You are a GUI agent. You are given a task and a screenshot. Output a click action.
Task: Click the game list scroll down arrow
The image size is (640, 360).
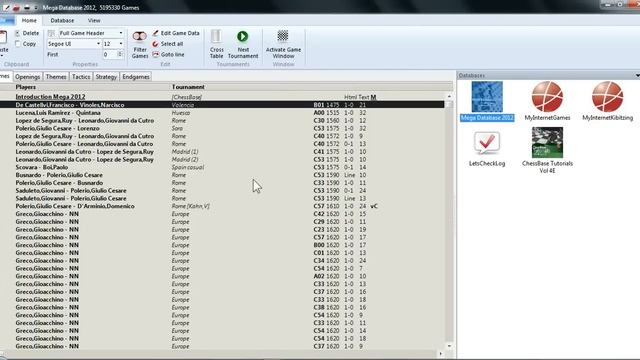point(449,346)
